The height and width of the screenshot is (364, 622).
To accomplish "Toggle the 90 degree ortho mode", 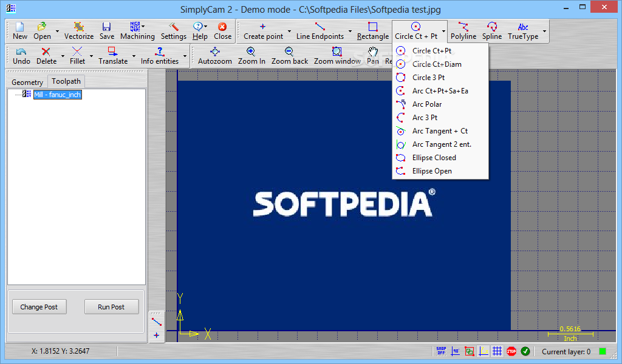I will 456,351.
